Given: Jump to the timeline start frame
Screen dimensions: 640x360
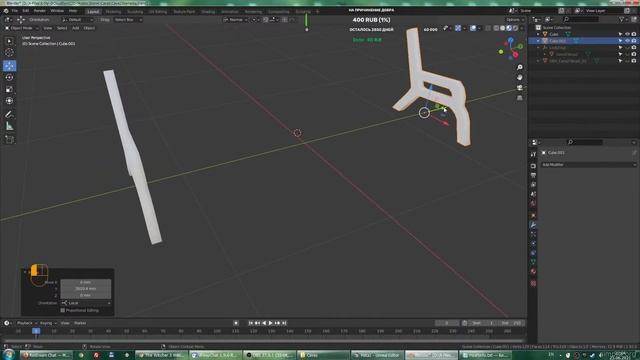Looking at the screenshot, I should (251, 323).
